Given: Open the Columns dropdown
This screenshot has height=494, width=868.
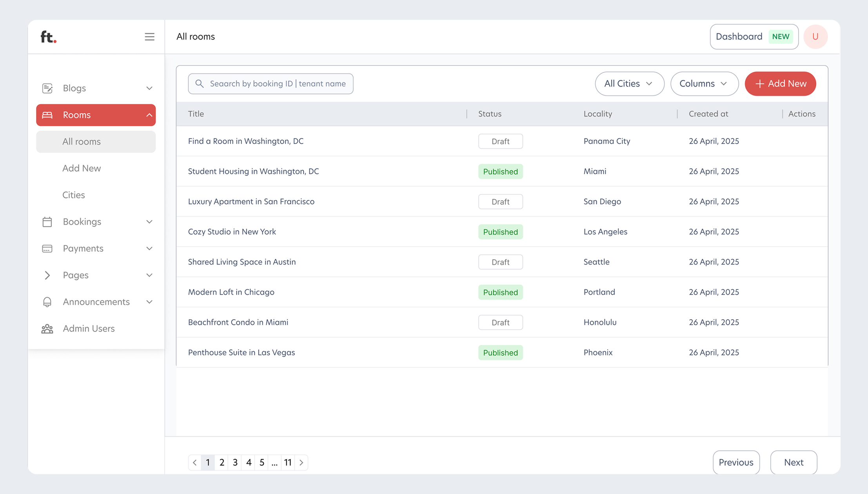Looking at the screenshot, I should (704, 84).
